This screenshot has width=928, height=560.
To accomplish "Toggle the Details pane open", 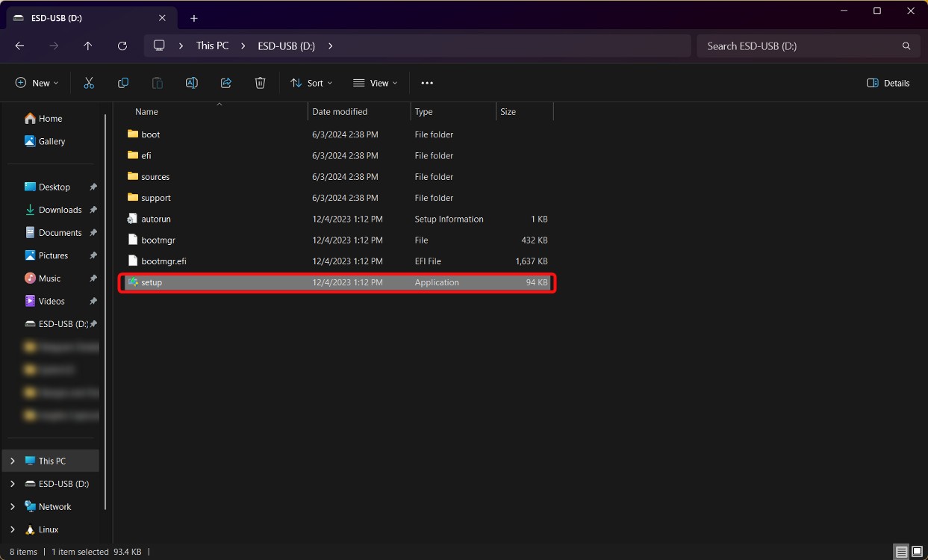I will [888, 83].
